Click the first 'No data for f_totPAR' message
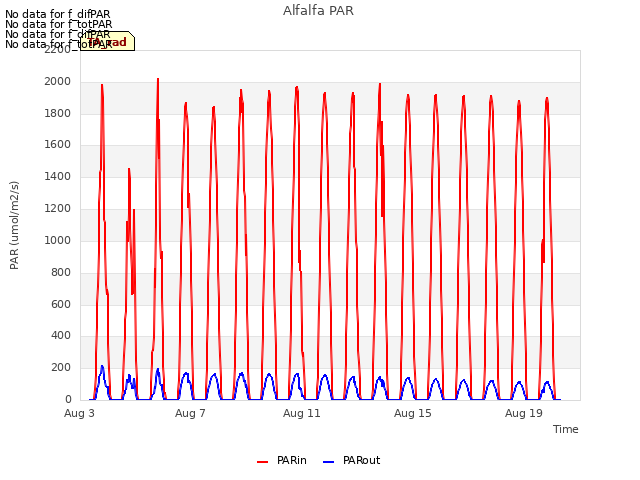 pyautogui.click(x=58, y=24)
